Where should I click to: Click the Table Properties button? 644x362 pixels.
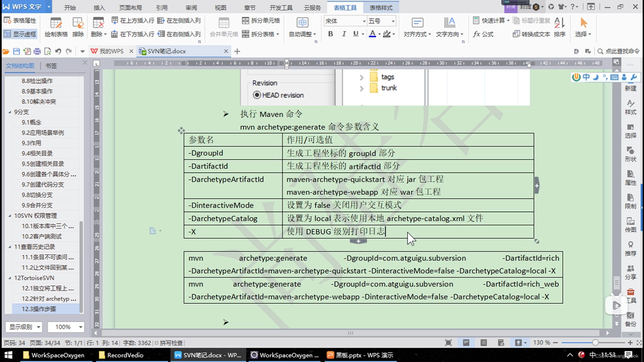tap(20, 20)
